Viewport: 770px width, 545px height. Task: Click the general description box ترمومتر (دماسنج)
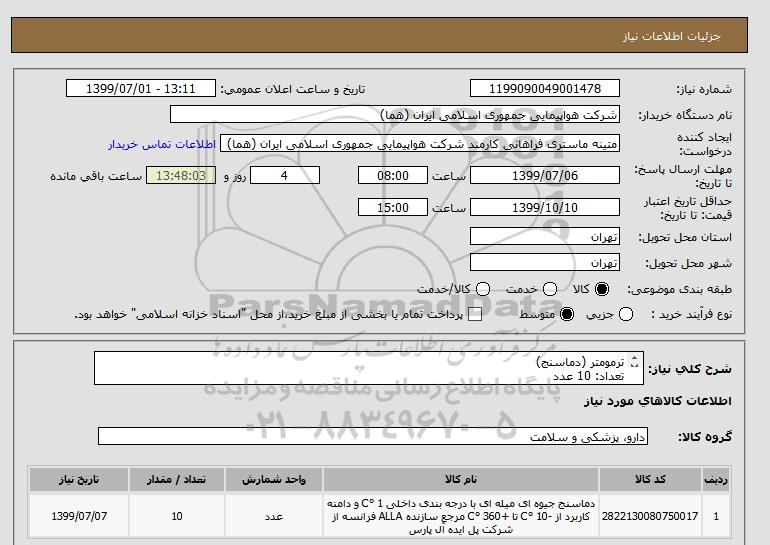tap(368, 368)
